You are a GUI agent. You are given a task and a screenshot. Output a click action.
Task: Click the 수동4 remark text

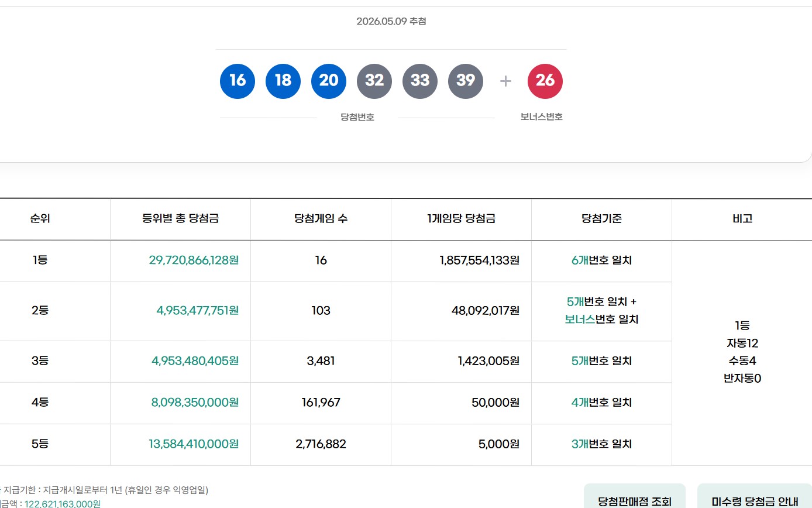point(742,361)
